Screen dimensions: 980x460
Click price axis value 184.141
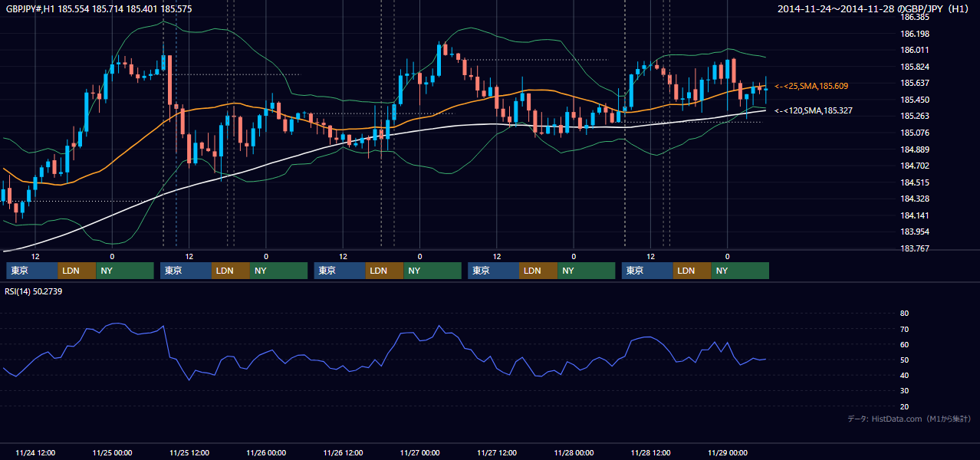pyautogui.click(x=915, y=215)
